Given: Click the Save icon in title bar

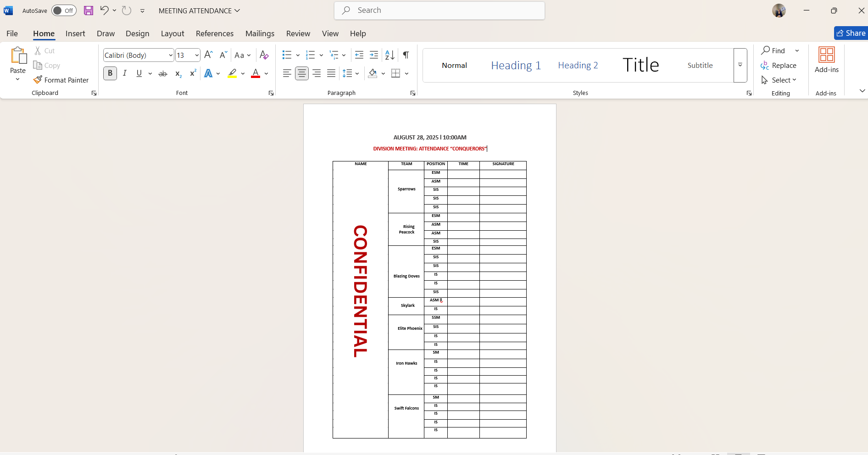Looking at the screenshot, I should tap(89, 11).
